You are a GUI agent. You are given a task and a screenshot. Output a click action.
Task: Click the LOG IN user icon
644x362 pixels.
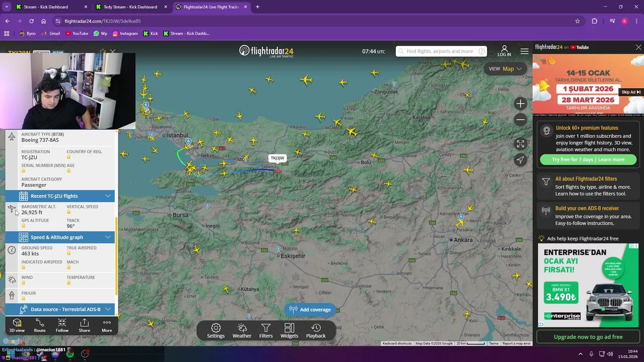tap(504, 51)
